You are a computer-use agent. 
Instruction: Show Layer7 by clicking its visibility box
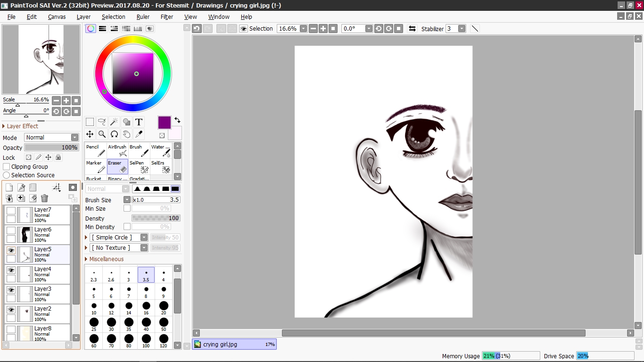point(11,211)
